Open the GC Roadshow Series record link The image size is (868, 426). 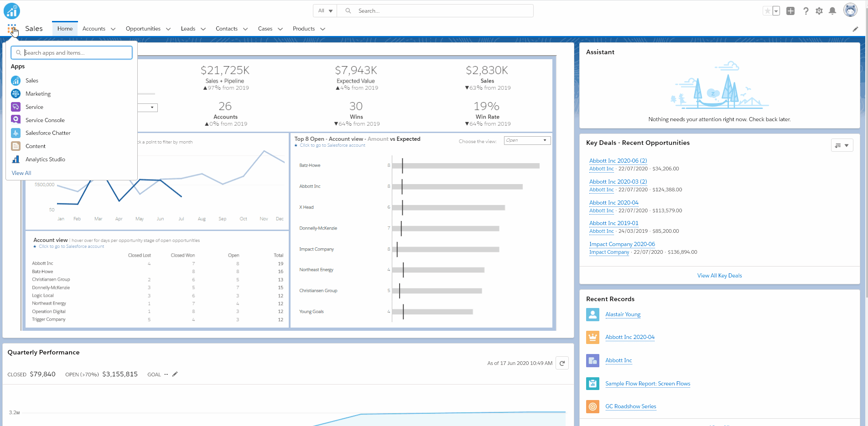[631, 406]
